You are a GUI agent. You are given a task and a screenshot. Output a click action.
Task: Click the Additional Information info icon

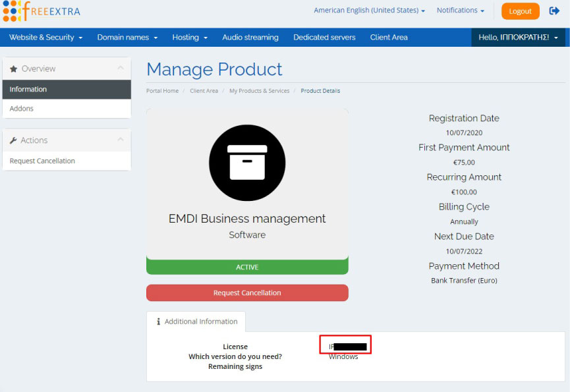point(159,322)
